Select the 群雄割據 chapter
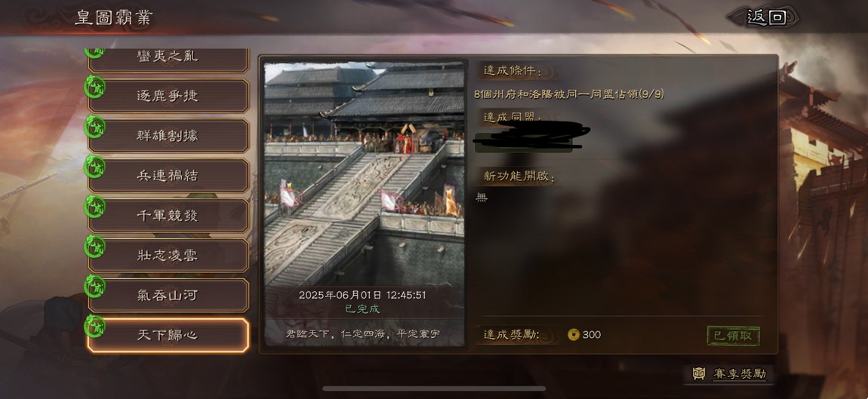868x399 pixels. point(168,136)
